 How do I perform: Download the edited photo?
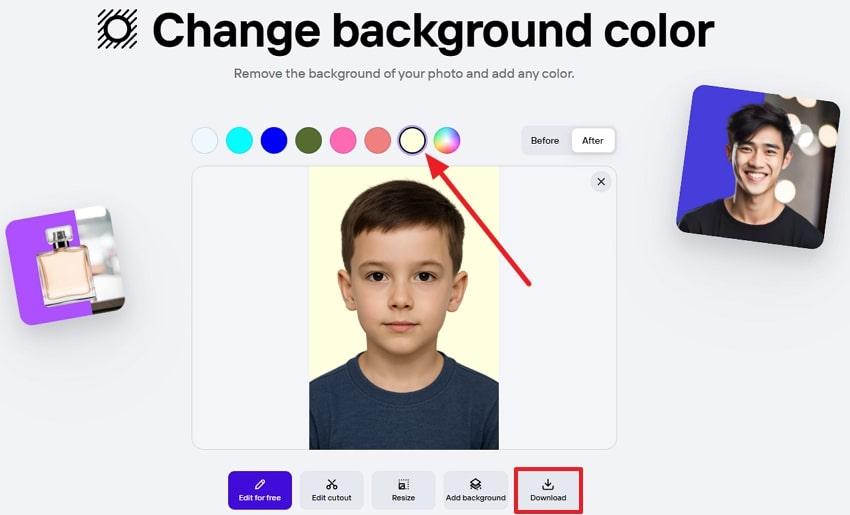click(x=548, y=490)
